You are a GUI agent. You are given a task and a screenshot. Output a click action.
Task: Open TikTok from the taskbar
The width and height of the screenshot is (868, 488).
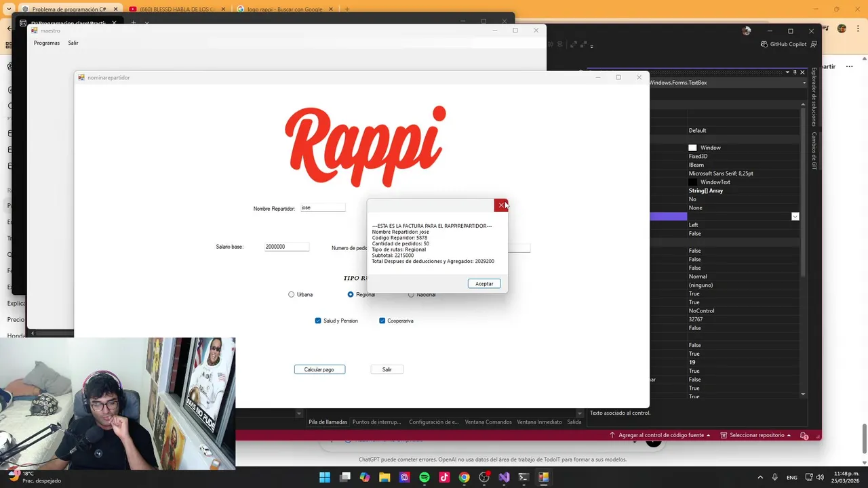pos(444,477)
